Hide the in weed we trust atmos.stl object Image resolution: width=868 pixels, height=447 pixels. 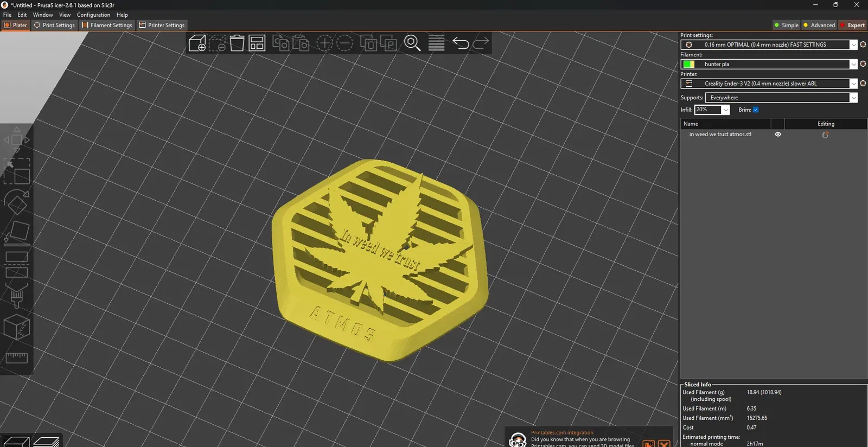778,135
